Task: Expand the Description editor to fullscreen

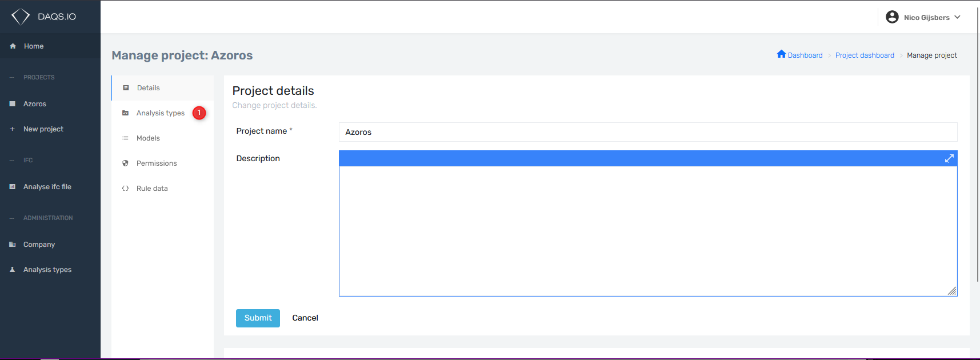Action: point(949,158)
